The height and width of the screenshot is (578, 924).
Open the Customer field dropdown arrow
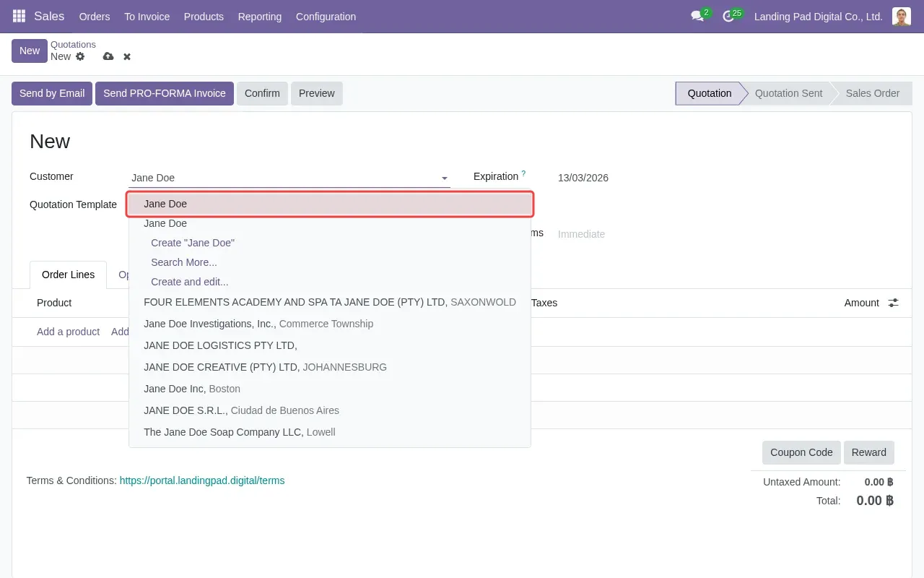[x=444, y=178]
